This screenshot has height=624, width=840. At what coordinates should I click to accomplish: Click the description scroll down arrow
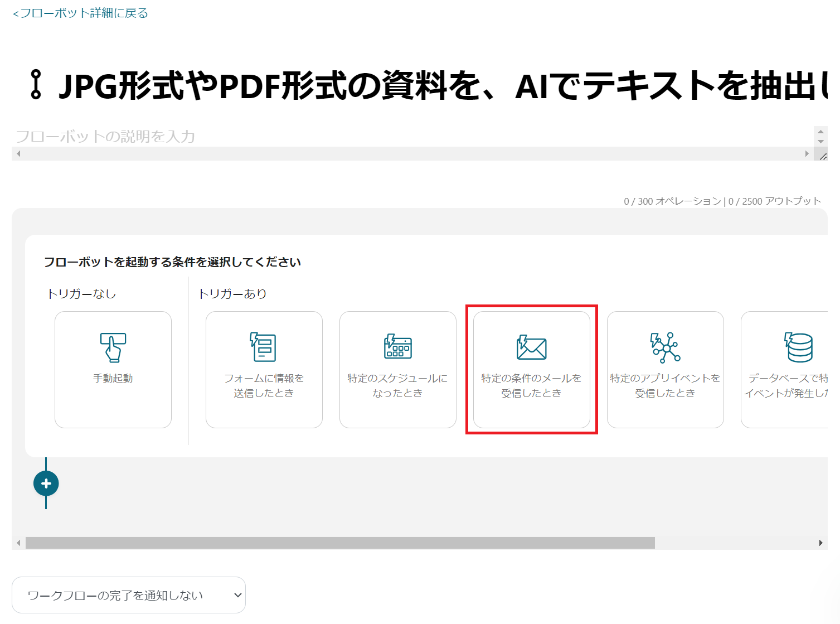(x=820, y=142)
